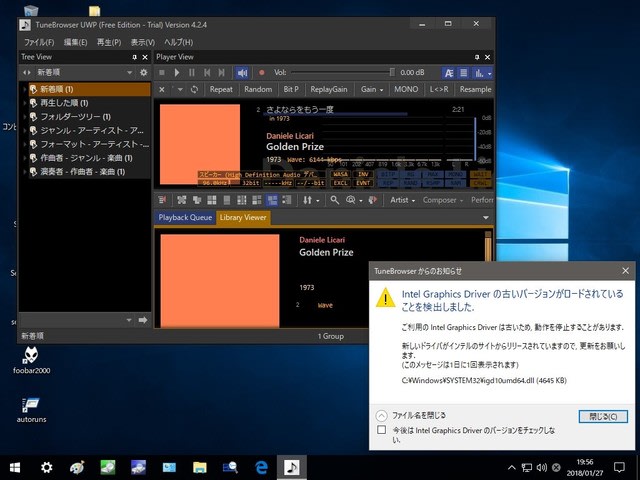The width and height of the screenshot is (640, 480).
Task: Open 表示(V) menu
Action: pyautogui.click(x=143, y=42)
